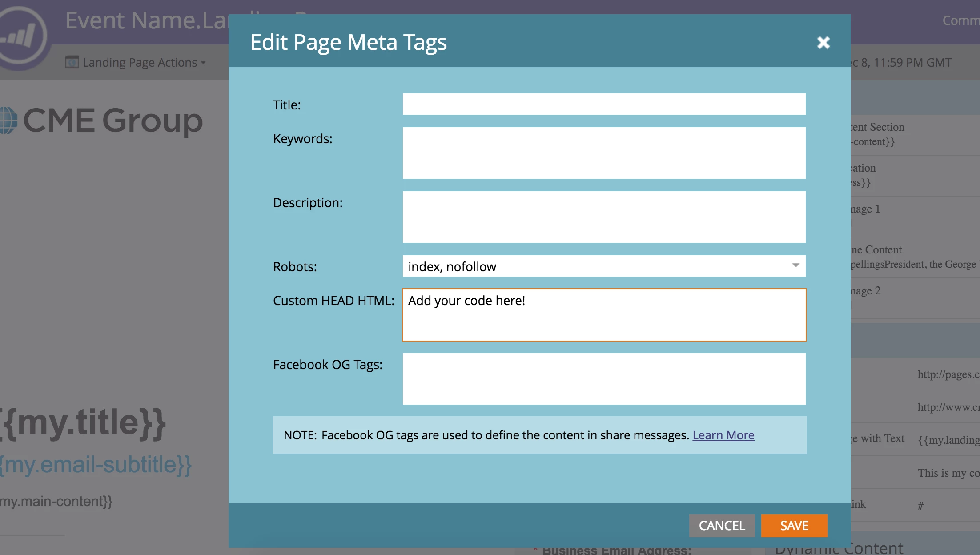Click the Landing Page Actions page icon

[x=72, y=62]
